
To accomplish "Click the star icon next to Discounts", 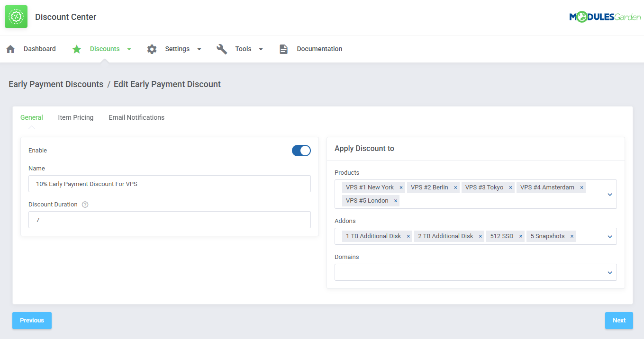I will [x=77, y=49].
